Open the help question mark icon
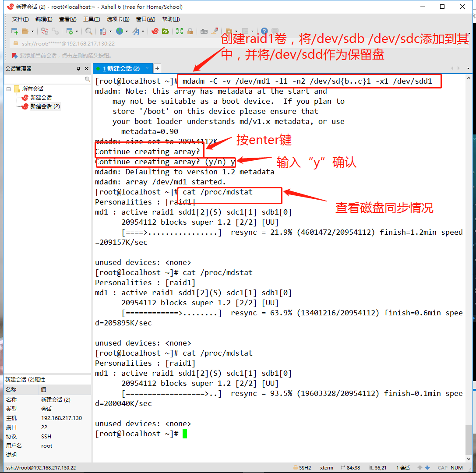Image resolution: width=476 pixels, height=473 pixels. pos(264,31)
